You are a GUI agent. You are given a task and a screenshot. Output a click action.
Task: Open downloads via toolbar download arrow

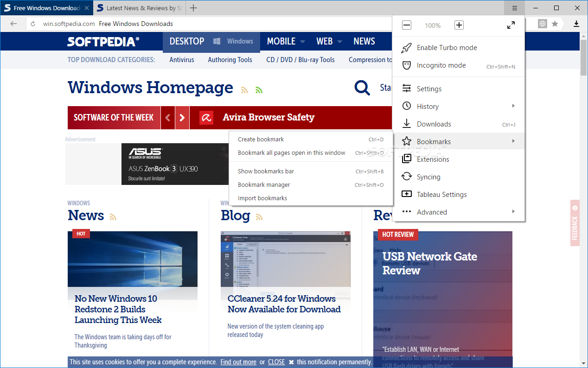coord(576,24)
